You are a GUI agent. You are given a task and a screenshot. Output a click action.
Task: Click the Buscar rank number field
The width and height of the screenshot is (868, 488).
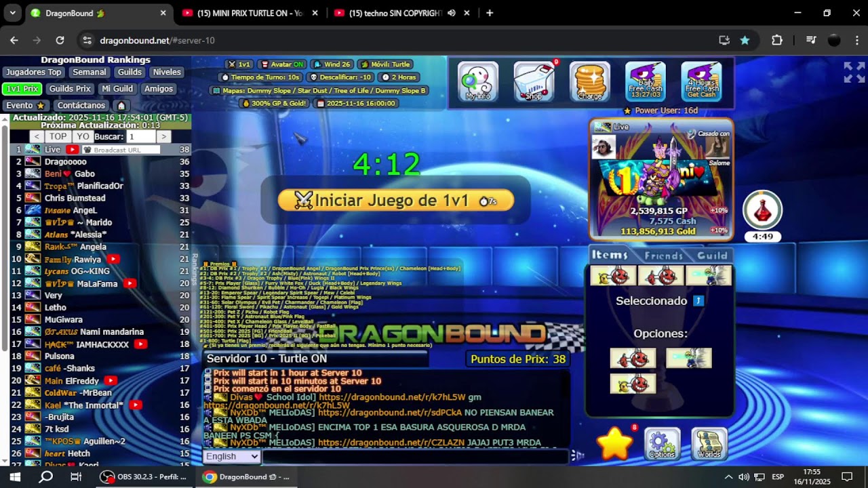pyautogui.click(x=140, y=137)
